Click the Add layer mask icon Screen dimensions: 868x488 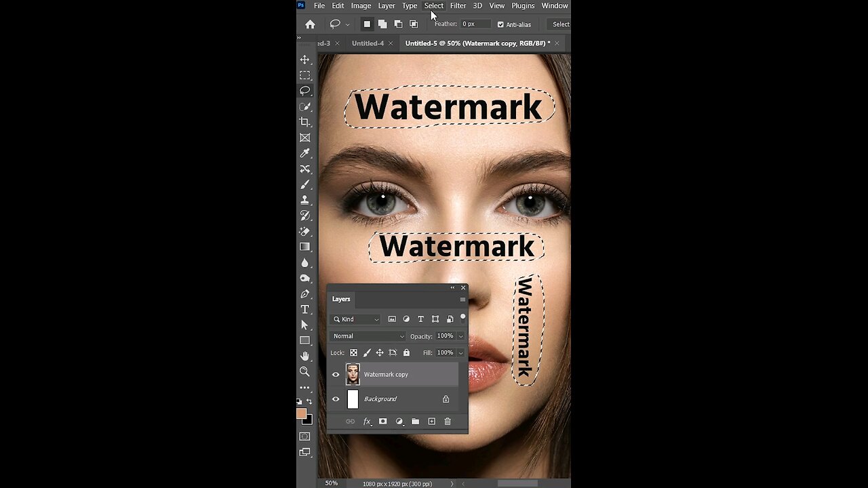point(382,422)
